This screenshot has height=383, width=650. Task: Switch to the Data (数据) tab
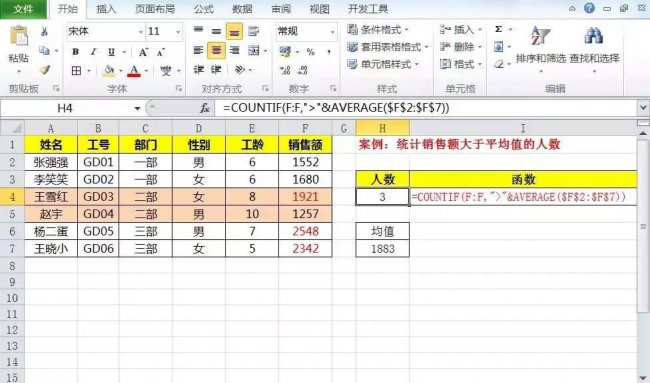[242, 9]
